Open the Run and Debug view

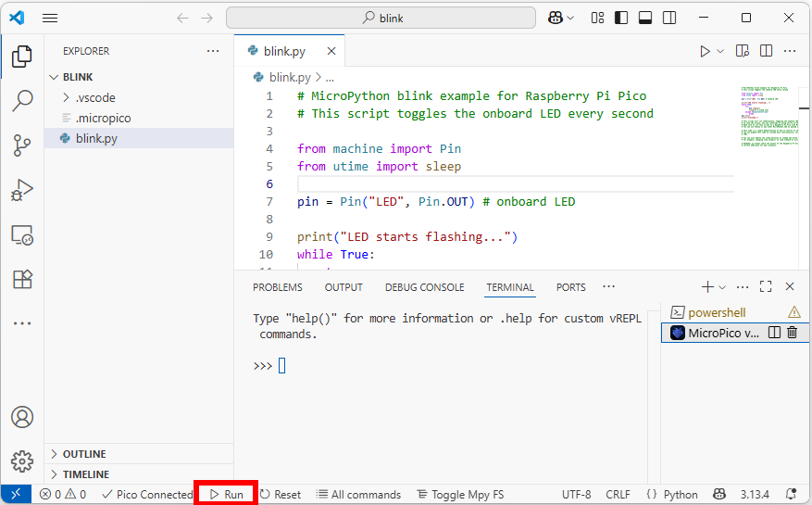(x=21, y=190)
